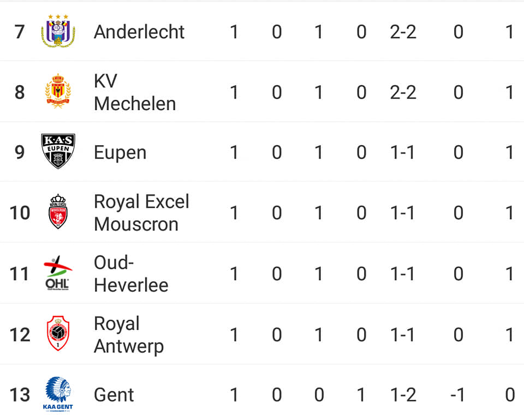This screenshot has width=524, height=420.
Task: Click Gent's -1 goal difference
Action: coord(457,395)
